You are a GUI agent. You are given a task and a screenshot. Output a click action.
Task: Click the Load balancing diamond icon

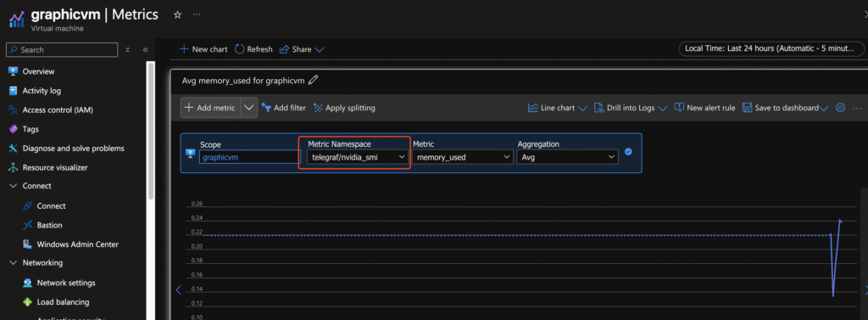tap(28, 302)
